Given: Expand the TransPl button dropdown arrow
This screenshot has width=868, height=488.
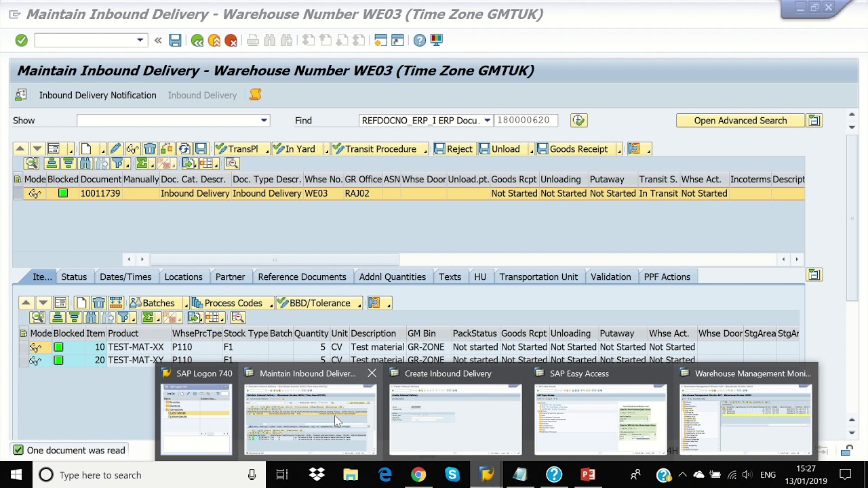Looking at the screenshot, I should (267, 150).
